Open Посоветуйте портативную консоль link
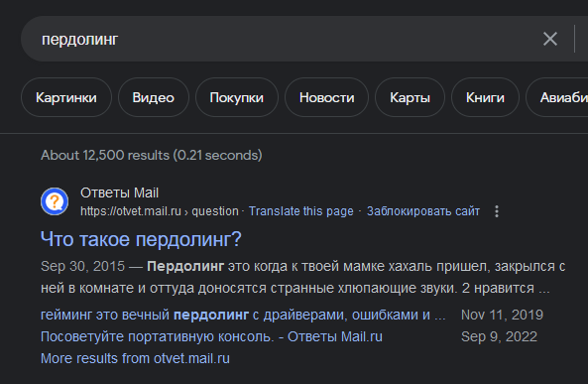Viewport: 588px width, 384px height. 211,336
